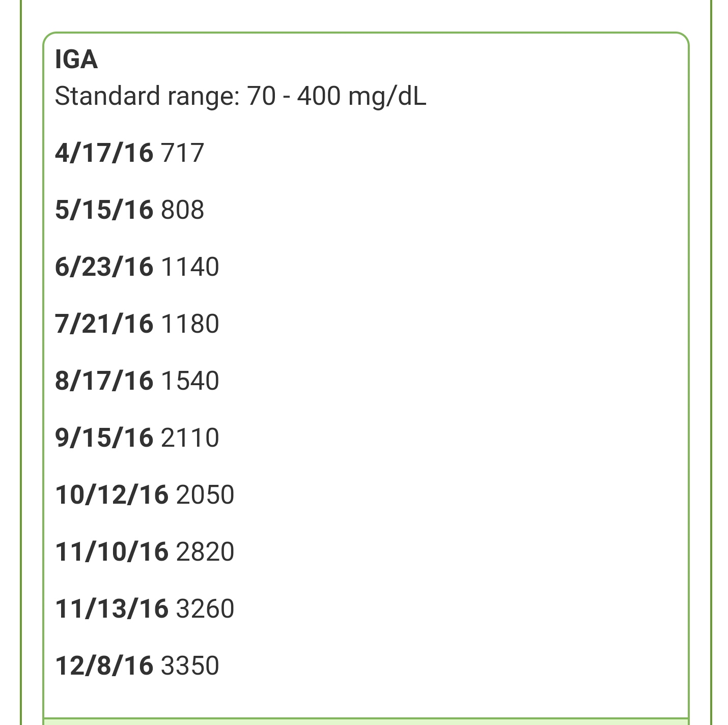The height and width of the screenshot is (725, 728).
Task: Select the IGA test heading
Action: tap(76, 60)
